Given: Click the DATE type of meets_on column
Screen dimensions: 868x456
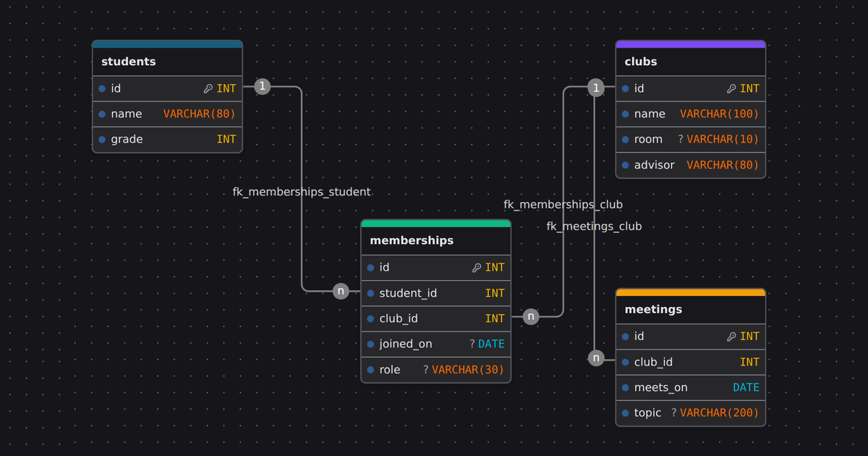Looking at the screenshot, I should (746, 387).
